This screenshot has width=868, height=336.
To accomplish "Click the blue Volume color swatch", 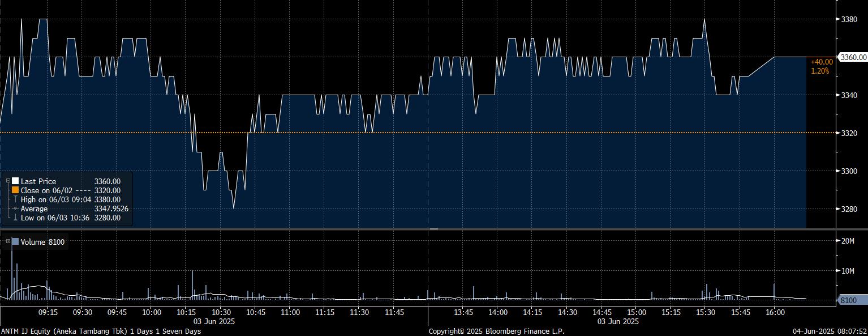I will pos(15,242).
